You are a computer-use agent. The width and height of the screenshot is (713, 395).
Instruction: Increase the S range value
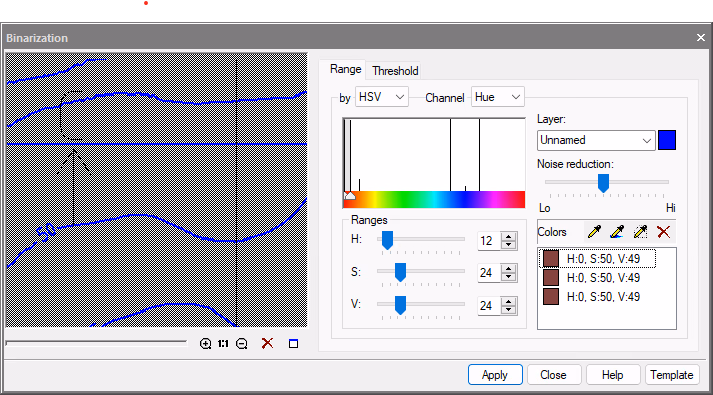click(509, 268)
